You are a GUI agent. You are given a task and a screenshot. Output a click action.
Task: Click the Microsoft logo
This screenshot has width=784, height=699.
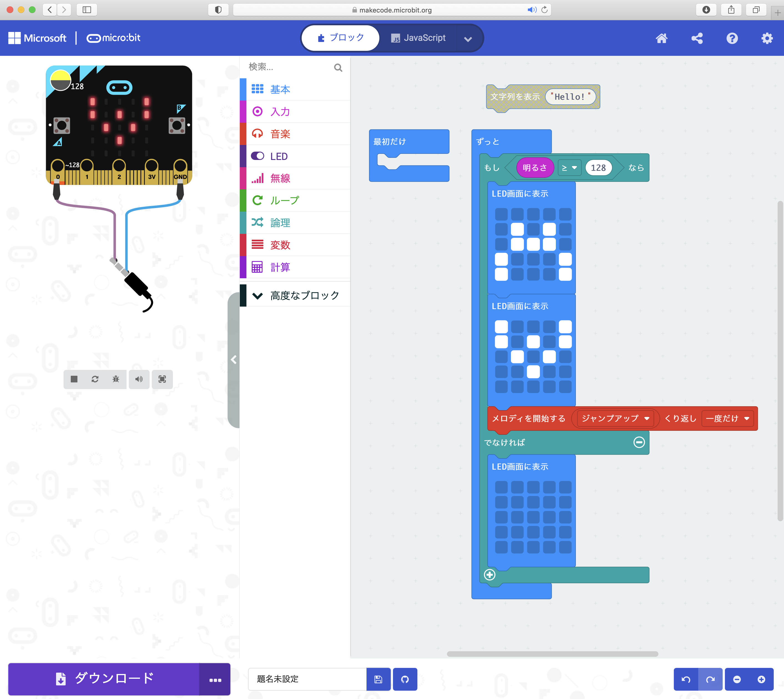(37, 38)
